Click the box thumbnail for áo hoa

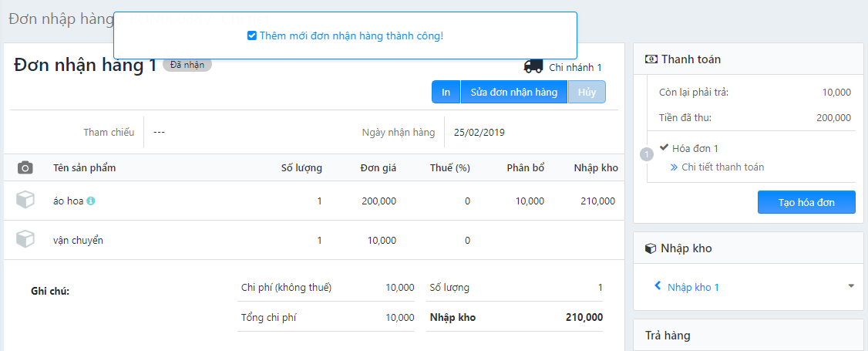point(25,201)
